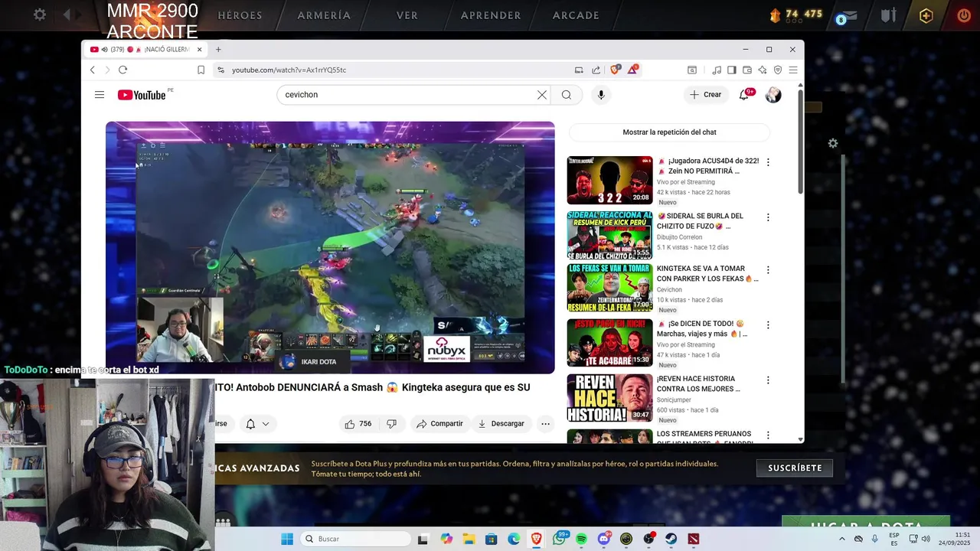
Task: Open options menu for Jugadora ACUS4D4 video
Action: 768,162
